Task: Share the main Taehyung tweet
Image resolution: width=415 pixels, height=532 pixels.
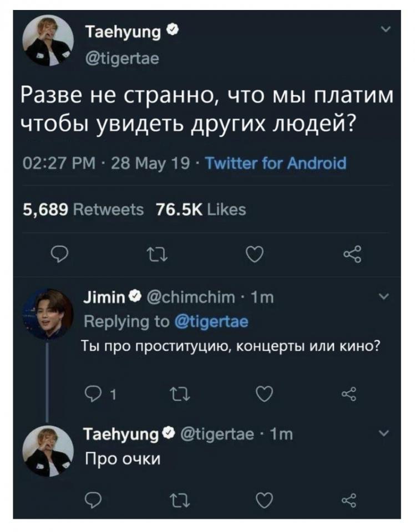Action: point(352,256)
